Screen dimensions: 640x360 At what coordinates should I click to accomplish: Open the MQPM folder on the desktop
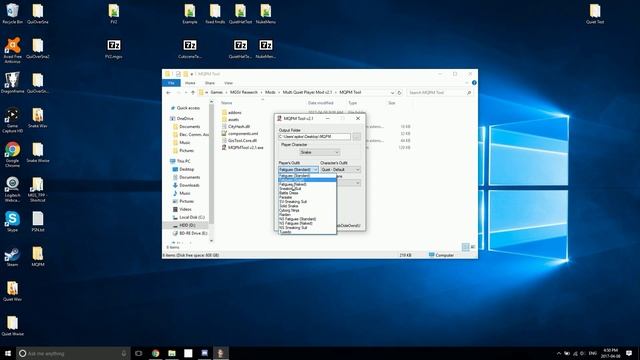point(38,256)
